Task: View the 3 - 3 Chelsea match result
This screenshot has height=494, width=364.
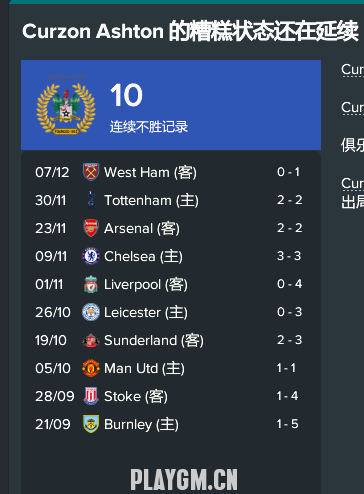Action: (289, 256)
